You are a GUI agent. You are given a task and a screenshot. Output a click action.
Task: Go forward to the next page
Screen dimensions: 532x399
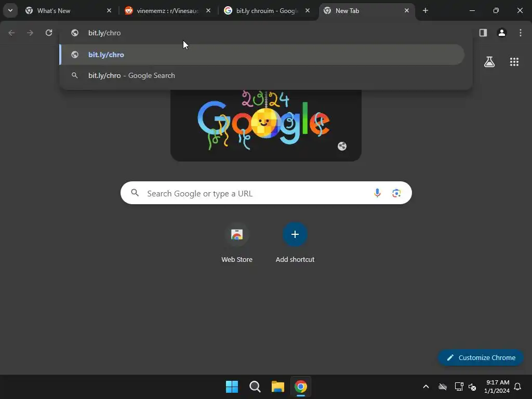click(x=30, y=33)
